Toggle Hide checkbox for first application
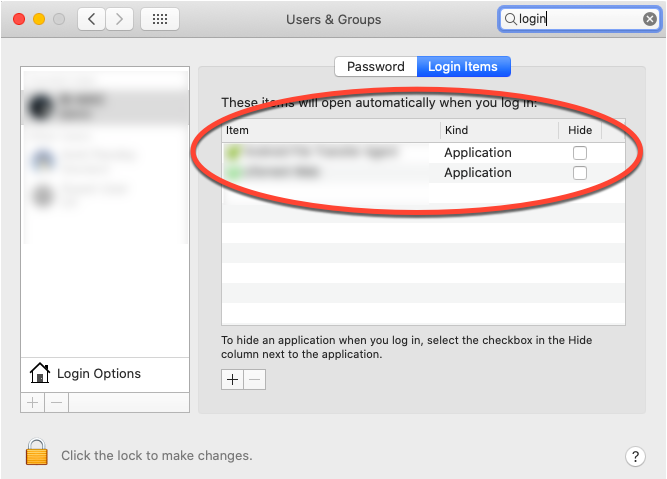The image size is (667, 479). (579, 153)
